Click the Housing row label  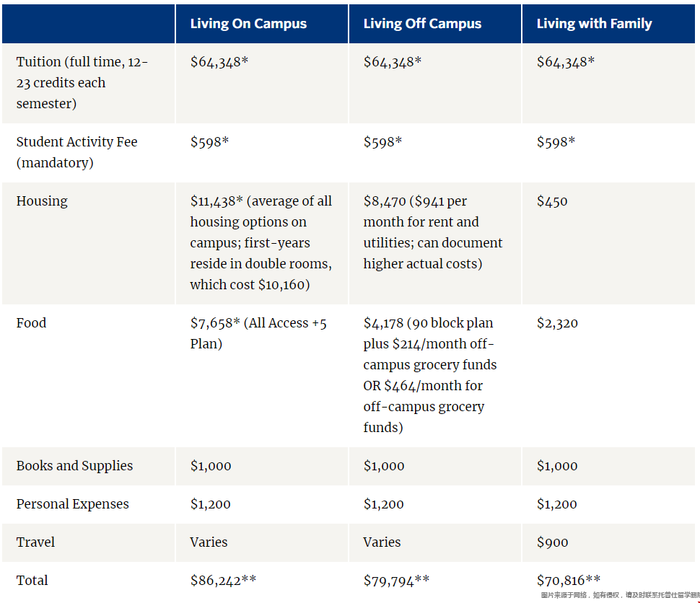42,201
